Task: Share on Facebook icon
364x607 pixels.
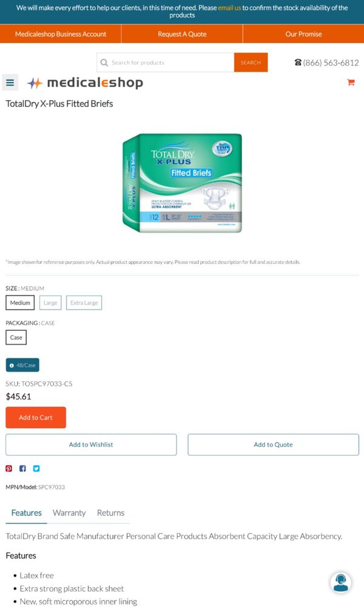Action: pyautogui.click(x=22, y=469)
